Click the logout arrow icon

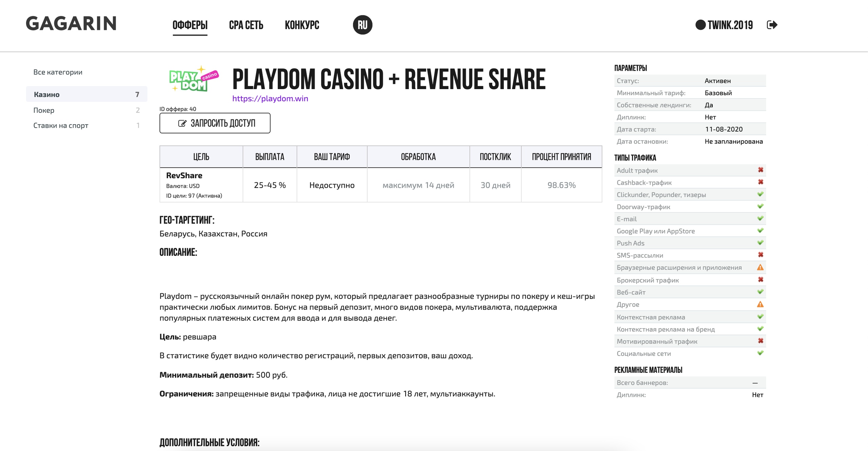click(x=772, y=25)
